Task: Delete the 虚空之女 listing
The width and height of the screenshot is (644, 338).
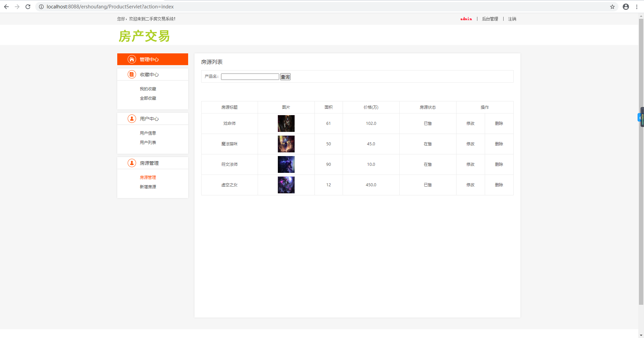Action: [x=499, y=185]
